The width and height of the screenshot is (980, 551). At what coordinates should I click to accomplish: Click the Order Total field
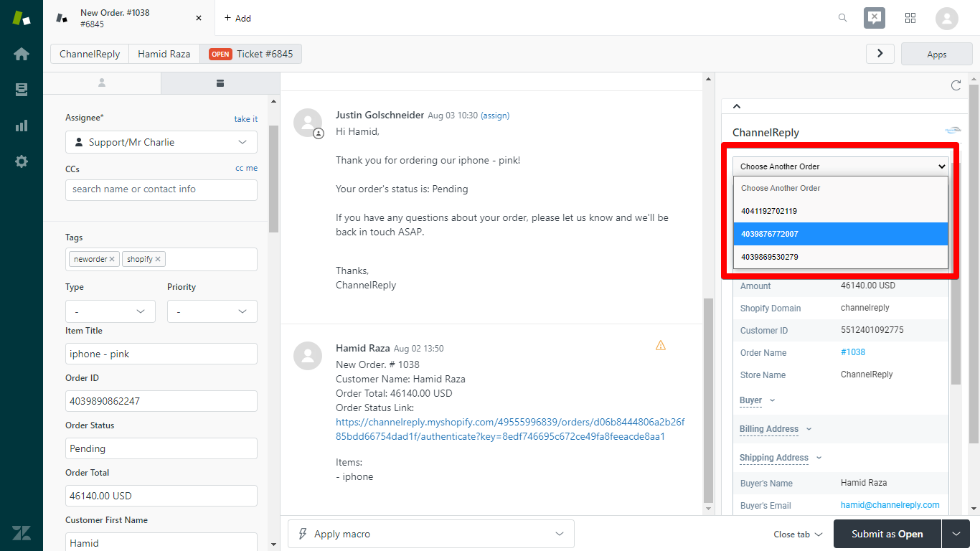point(161,496)
